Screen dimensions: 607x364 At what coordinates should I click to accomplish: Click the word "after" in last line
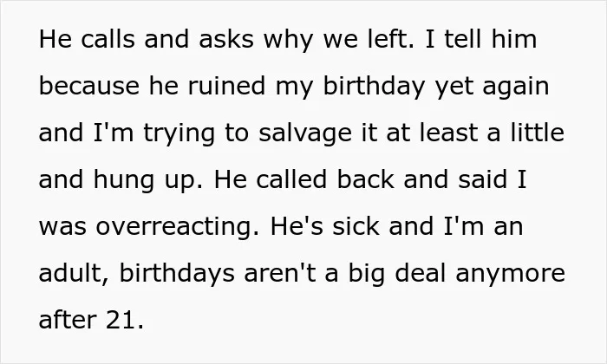point(68,320)
